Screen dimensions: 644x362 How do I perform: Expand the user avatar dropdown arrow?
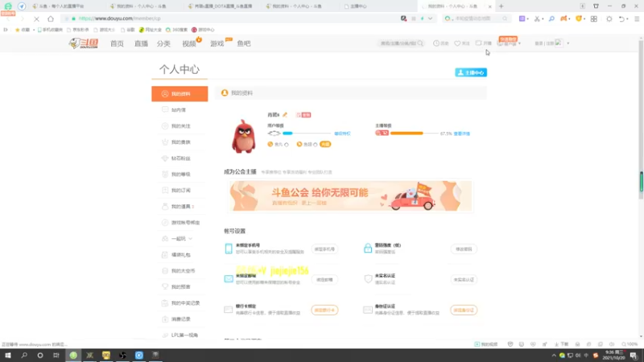pyautogui.click(x=568, y=43)
